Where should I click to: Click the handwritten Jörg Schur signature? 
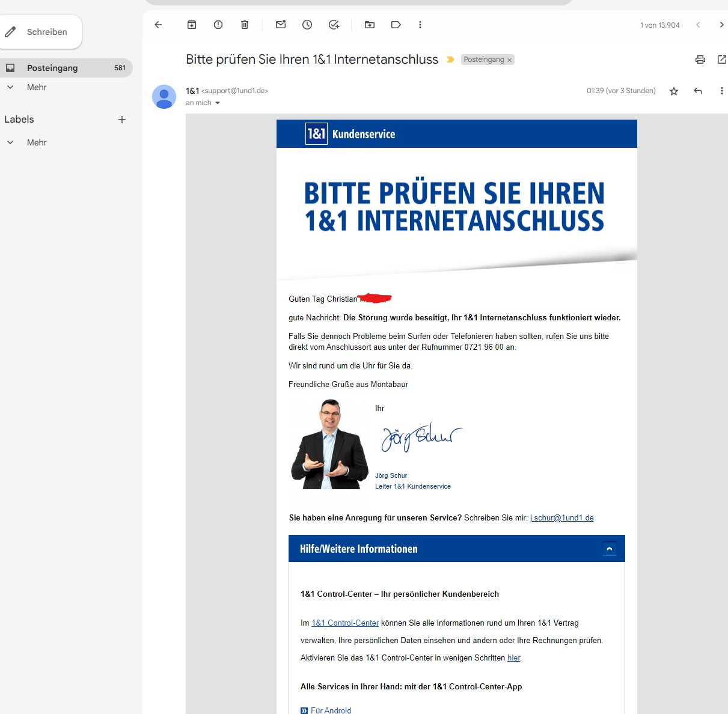(x=422, y=436)
